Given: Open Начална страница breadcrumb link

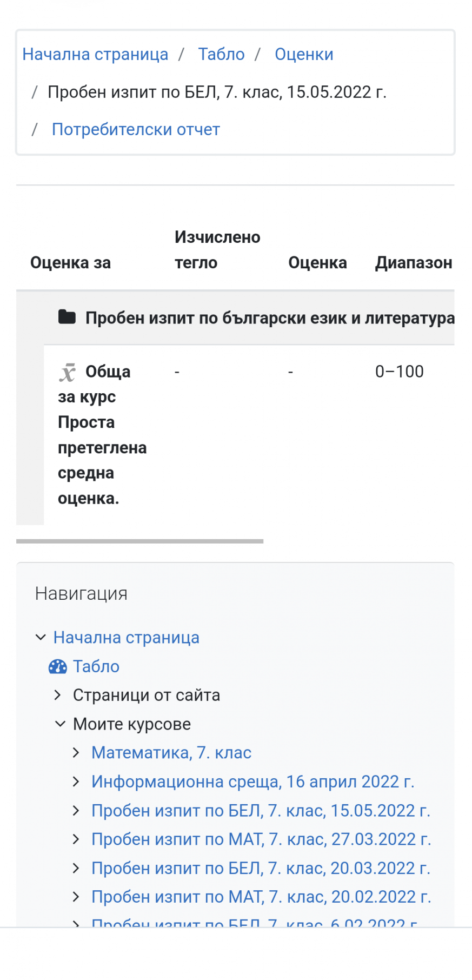Looking at the screenshot, I should 95,54.
